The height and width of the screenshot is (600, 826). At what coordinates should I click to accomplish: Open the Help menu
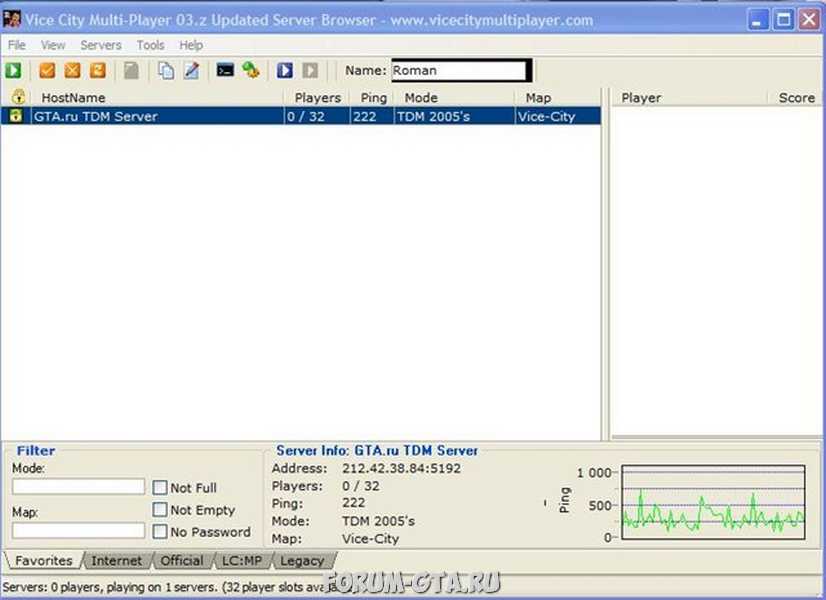(191, 45)
